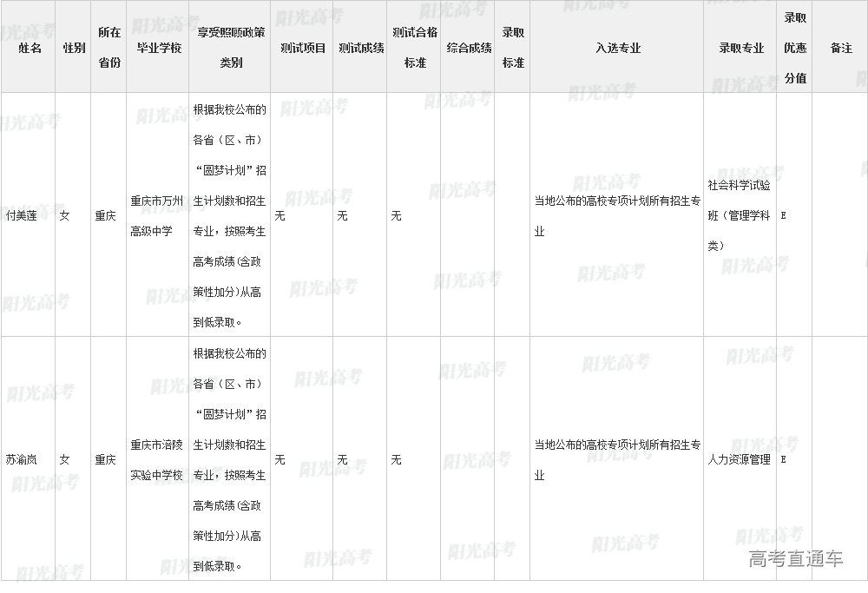
Task: Select the 性别 column header
Action: 74,49
